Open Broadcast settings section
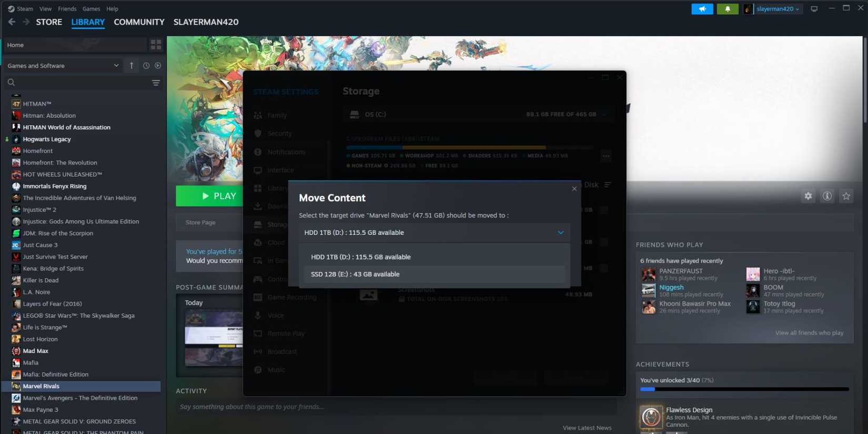Image resolution: width=868 pixels, height=434 pixels. pyautogui.click(x=282, y=352)
